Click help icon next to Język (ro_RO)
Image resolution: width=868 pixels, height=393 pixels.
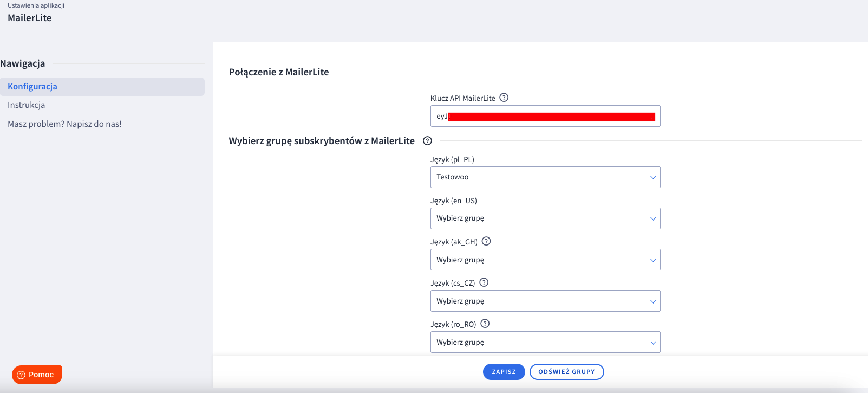tap(485, 324)
